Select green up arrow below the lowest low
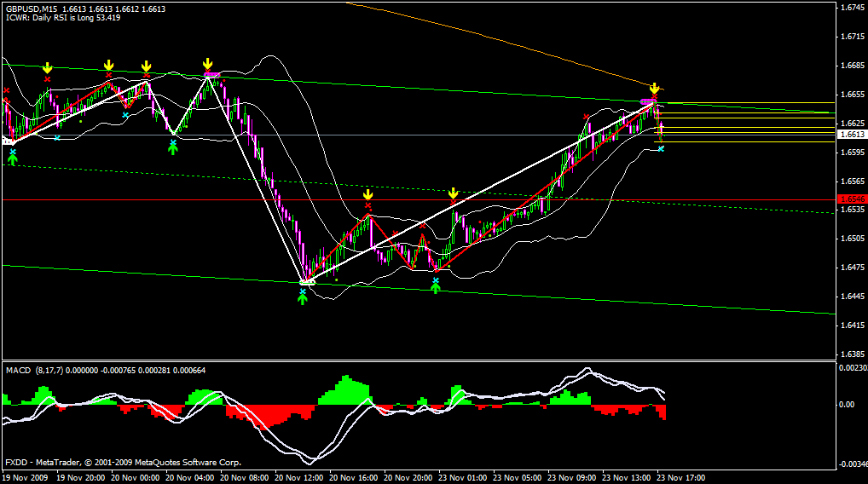The width and height of the screenshot is (868, 484). (x=303, y=298)
